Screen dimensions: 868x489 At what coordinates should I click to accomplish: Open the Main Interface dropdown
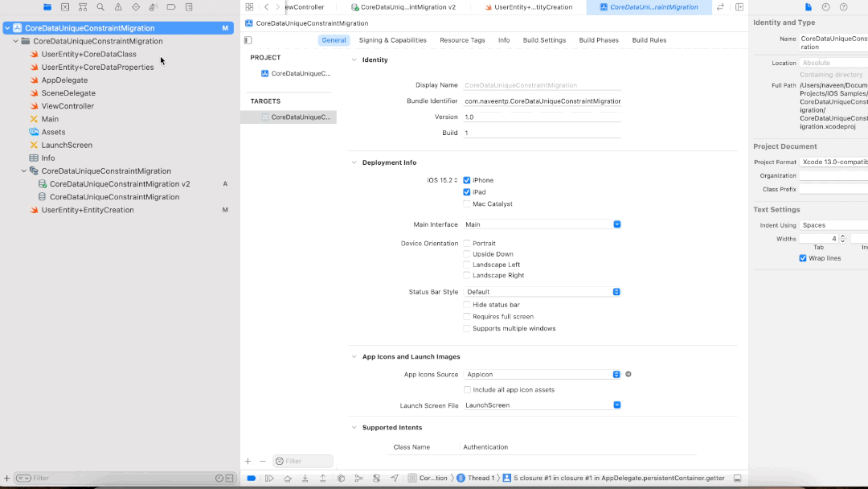click(616, 224)
